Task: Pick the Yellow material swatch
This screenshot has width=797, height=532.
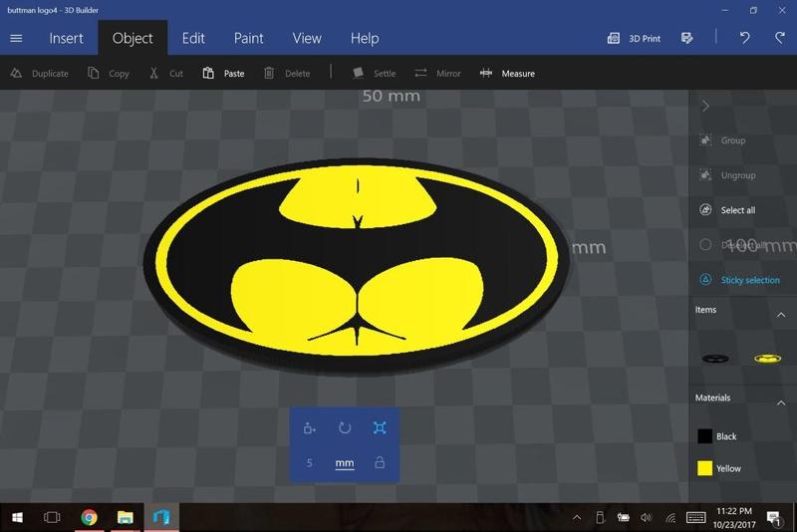Action: (x=704, y=468)
